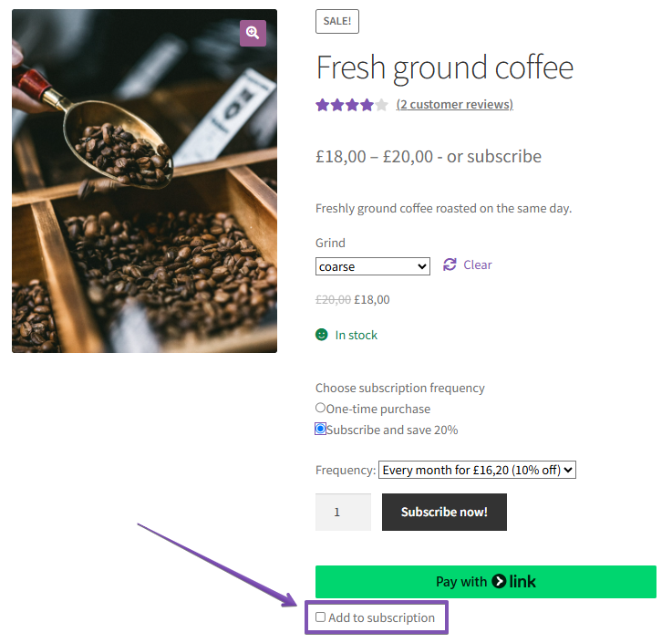Click the SALE! badge
Viewport: 672px width, 643px height.
(x=337, y=21)
